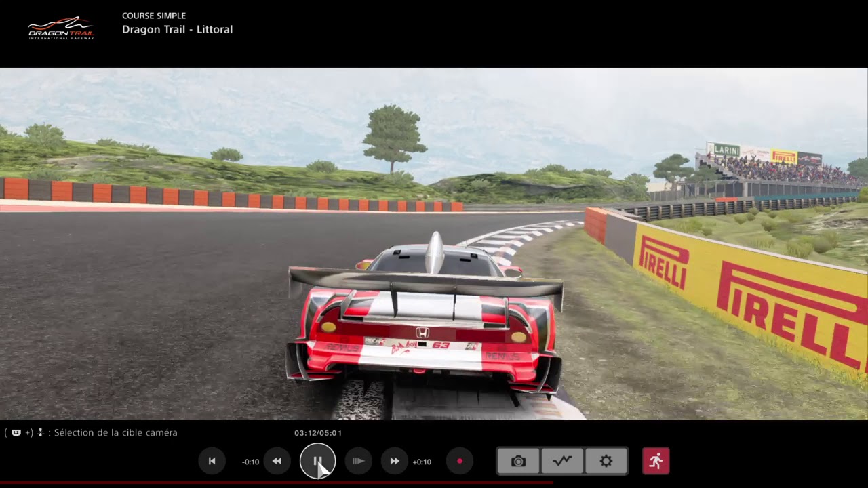The width and height of the screenshot is (868, 488).
Task: Advance the replay one frame
Action: 359,461
